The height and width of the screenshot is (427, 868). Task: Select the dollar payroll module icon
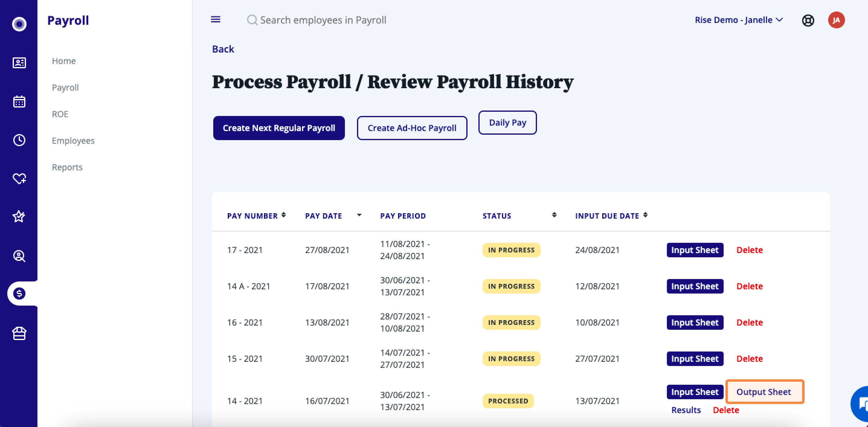[x=19, y=294]
